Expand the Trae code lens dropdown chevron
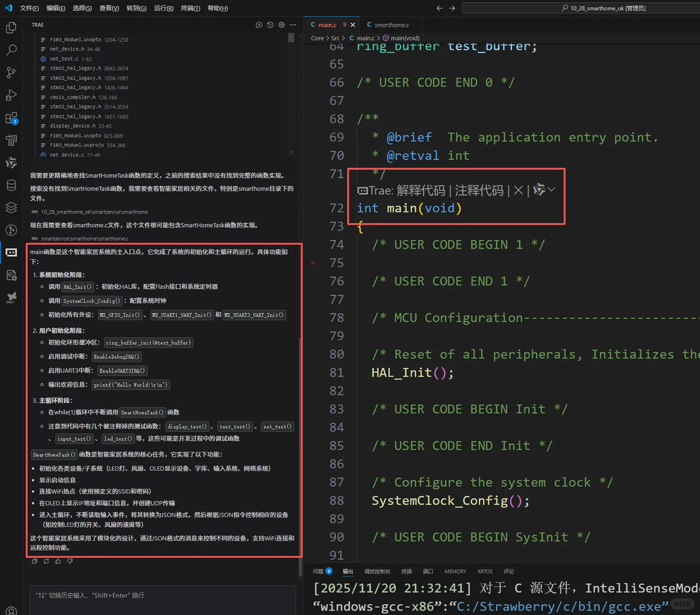 coord(551,190)
